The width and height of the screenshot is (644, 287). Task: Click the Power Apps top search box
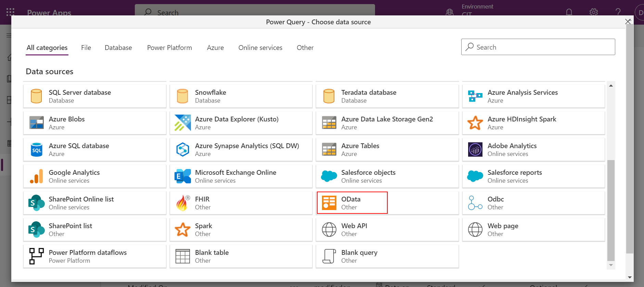pyautogui.click(x=255, y=11)
